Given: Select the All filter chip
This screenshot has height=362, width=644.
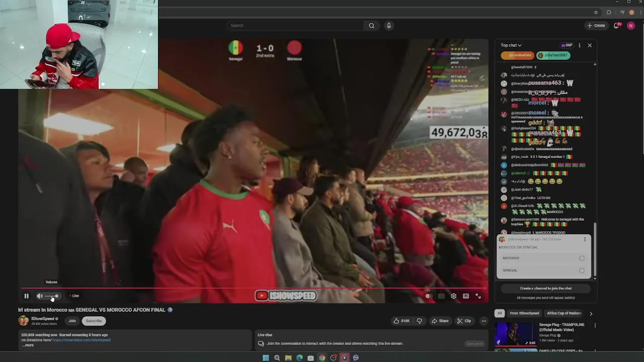Looking at the screenshot, I should [x=500, y=313].
